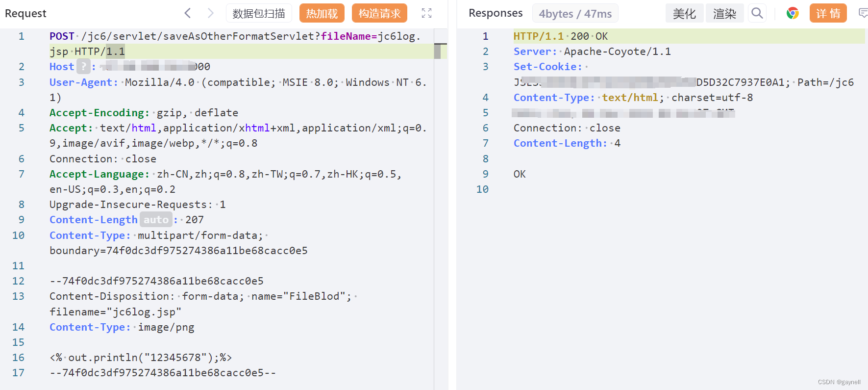
Task: Click the response Content-Length: 4 header
Action: click(567, 143)
